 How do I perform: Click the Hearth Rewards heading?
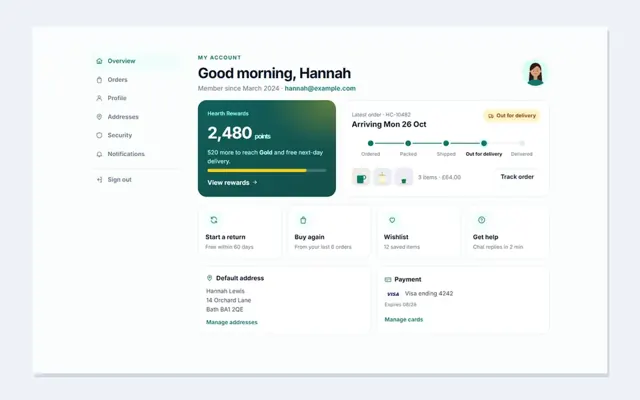coord(228,113)
